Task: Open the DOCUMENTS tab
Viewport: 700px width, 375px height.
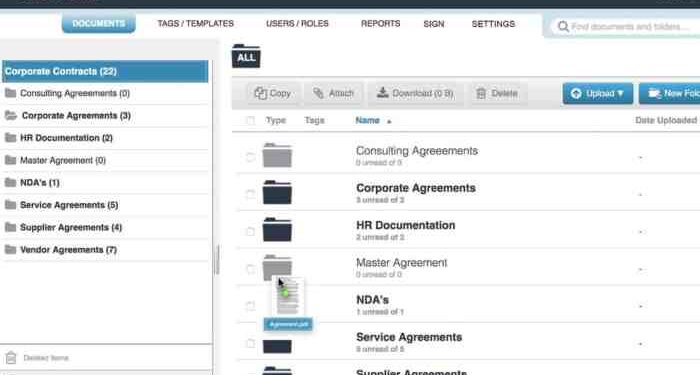Action: tap(99, 23)
